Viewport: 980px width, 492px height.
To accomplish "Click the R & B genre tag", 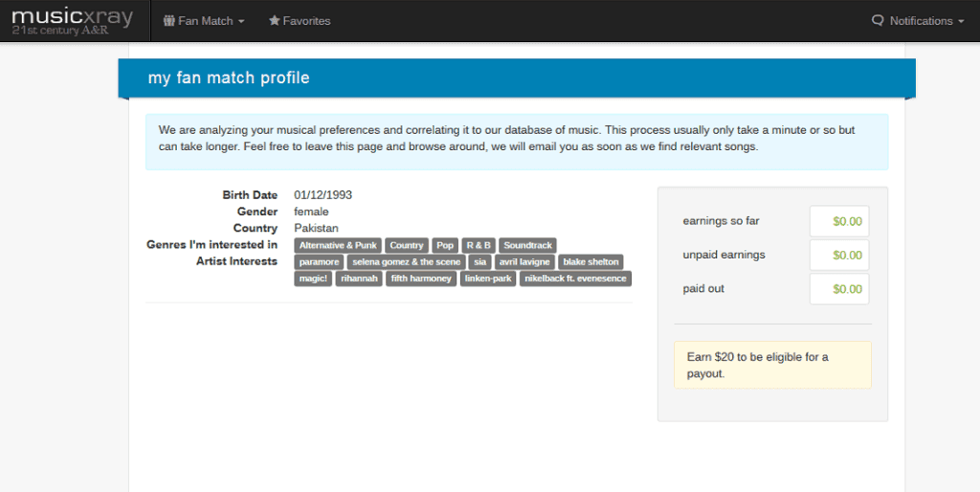I will click(x=479, y=245).
